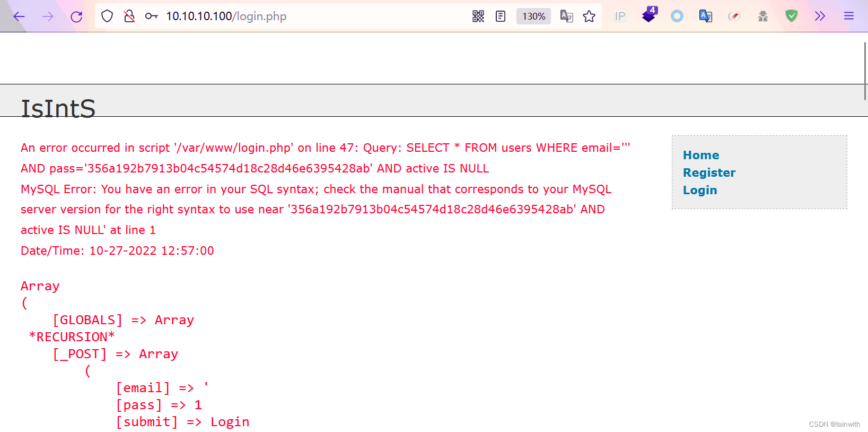
Task: Click the 'active IS NULL' at line 1 text
Action: pos(88,230)
